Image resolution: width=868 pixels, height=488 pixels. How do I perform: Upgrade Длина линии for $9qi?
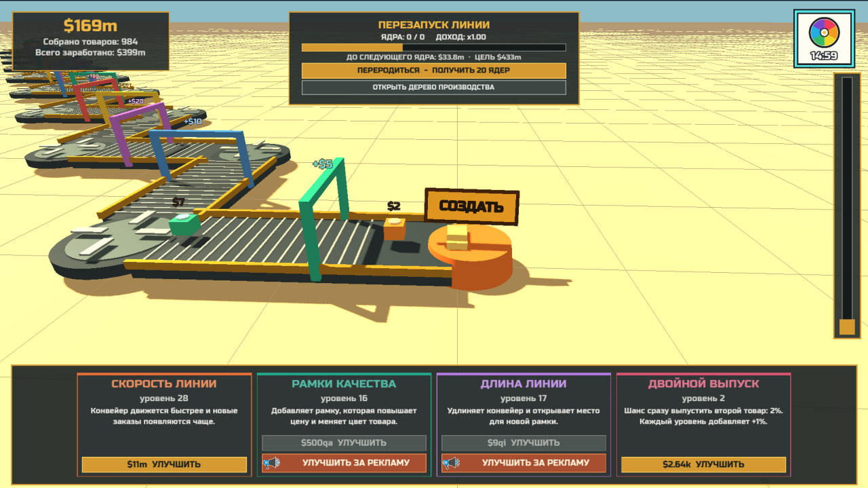(524, 443)
